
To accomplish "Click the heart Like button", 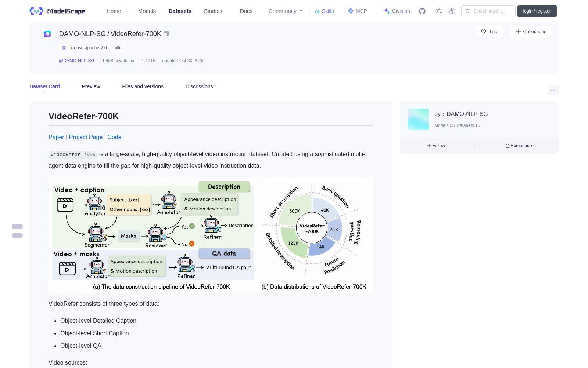I will pos(490,32).
